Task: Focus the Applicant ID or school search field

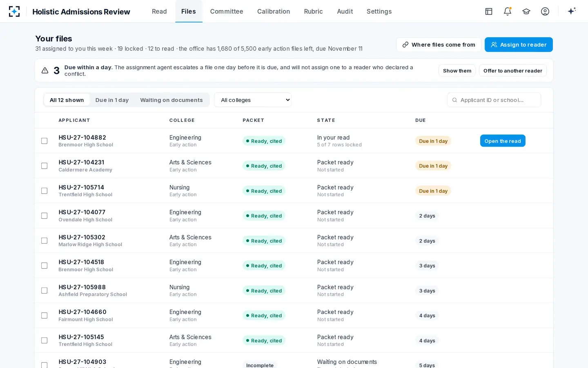Action: [x=494, y=100]
